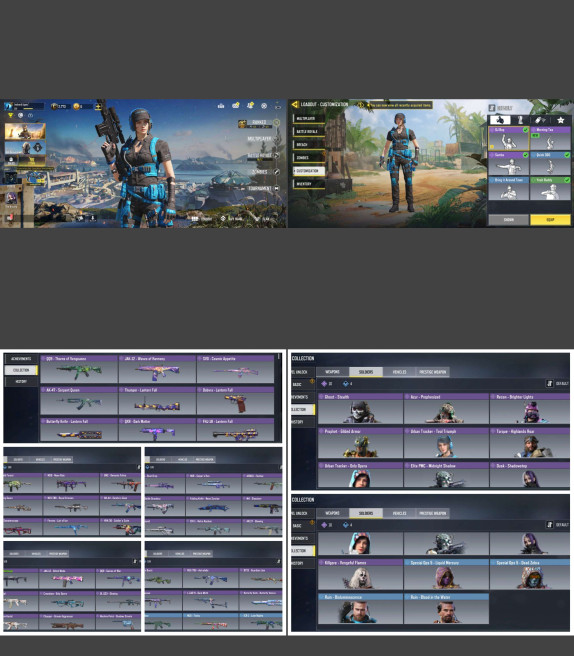Image resolution: width=574 pixels, height=656 pixels.
Task: Open Multiplayer section in Loadout sidebar
Action: [309, 119]
